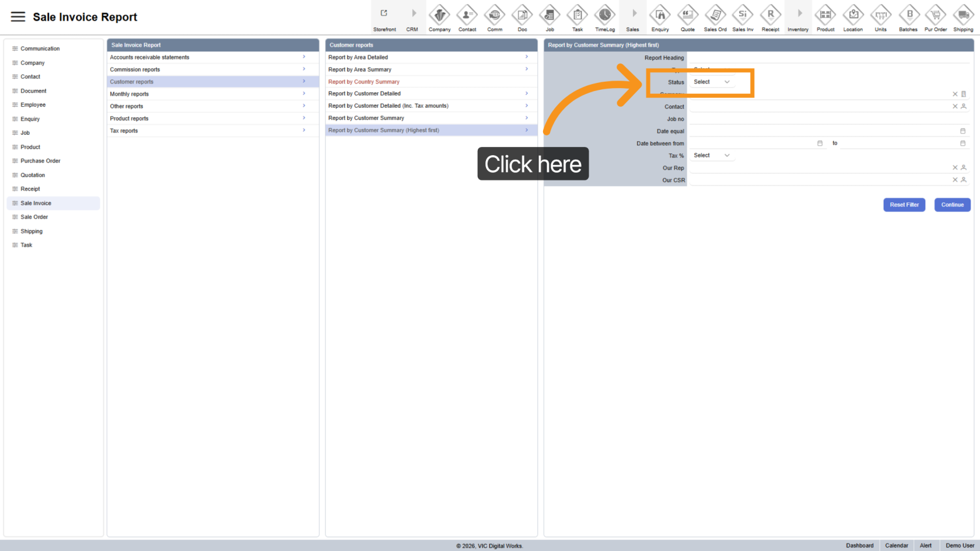The image size is (980, 551).
Task: Click the Quote toolbar icon
Action: (687, 15)
